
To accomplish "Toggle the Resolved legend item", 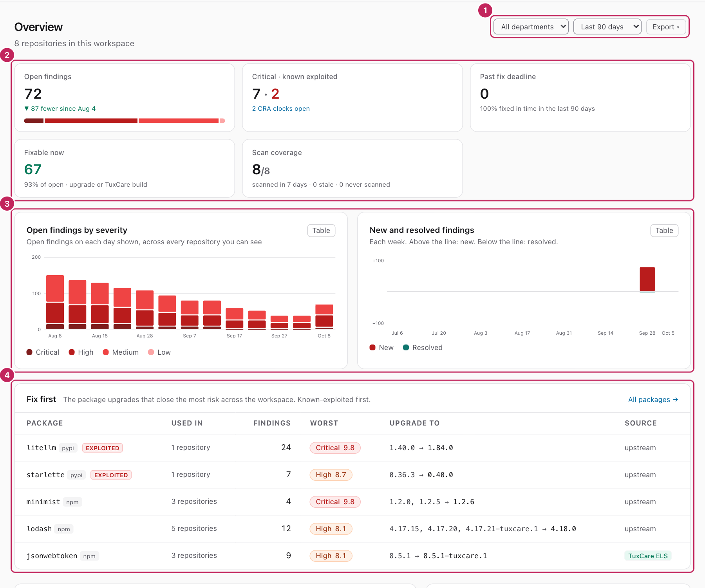I will pos(423,347).
